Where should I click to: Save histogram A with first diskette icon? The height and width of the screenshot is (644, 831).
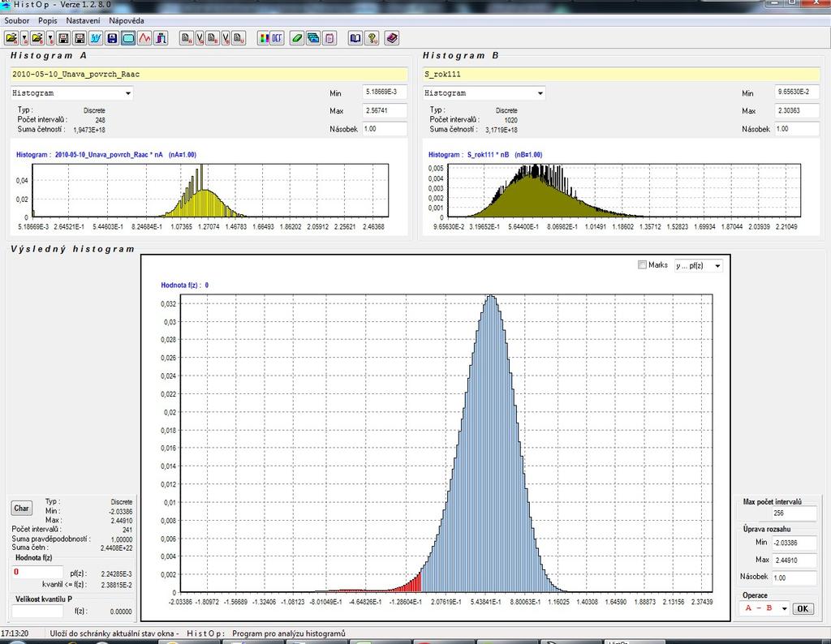[x=63, y=38]
